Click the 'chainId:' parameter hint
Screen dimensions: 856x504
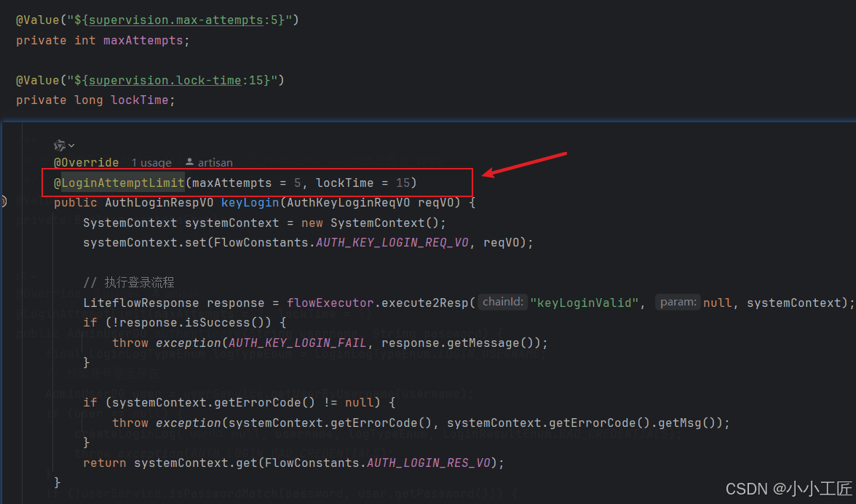click(x=503, y=303)
